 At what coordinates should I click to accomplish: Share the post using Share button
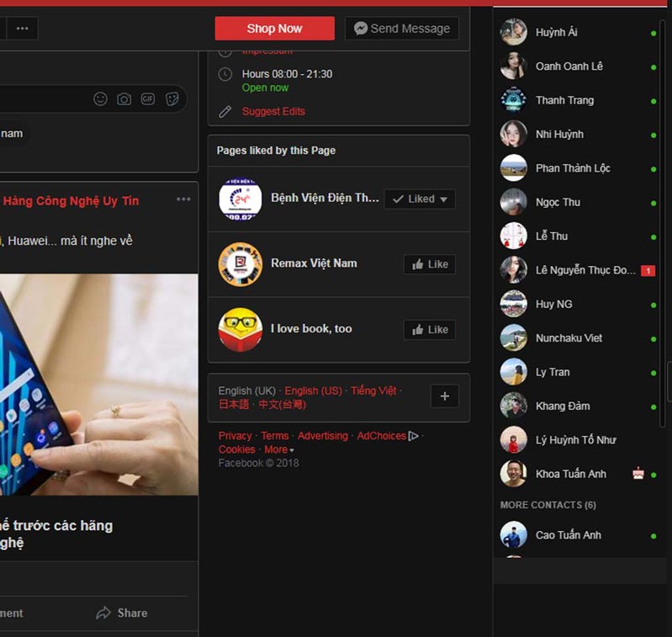coord(122,613)
